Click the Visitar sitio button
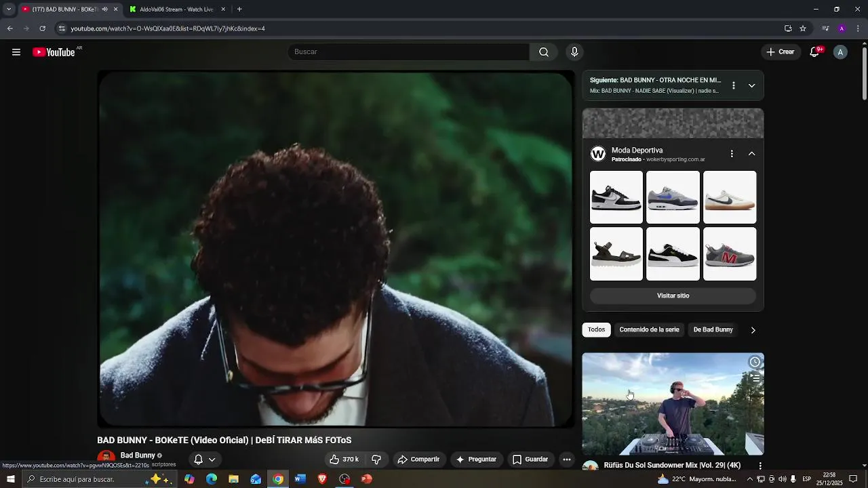868x488 pixels. [673, 296]
